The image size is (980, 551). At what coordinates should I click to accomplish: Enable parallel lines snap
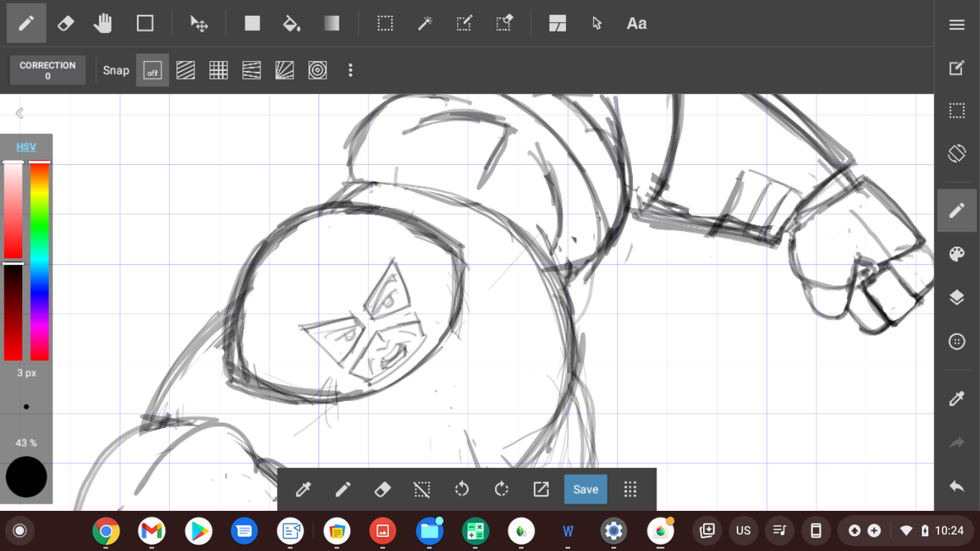pyautogui.click(x=186, y=70)
